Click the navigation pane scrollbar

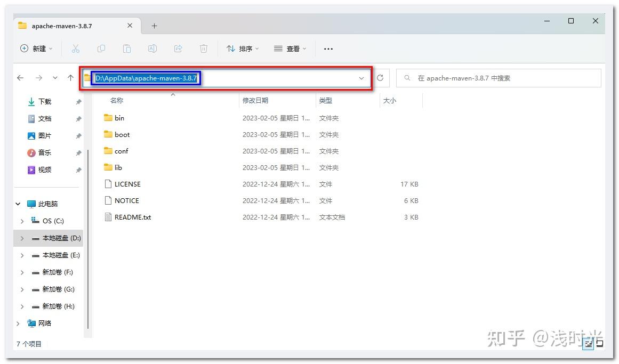[x=87, y=239]
